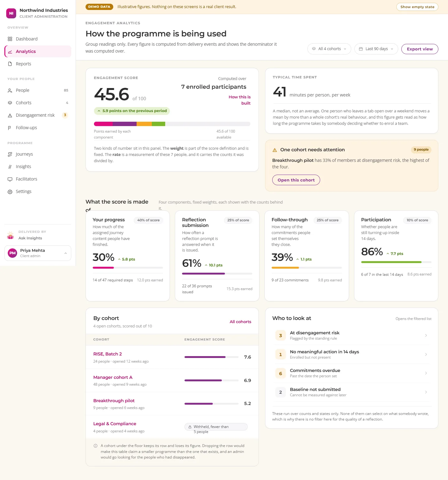Click the Legal & Compliance cohort link
Image resolution: width=448 pixels, height=480 pixels.
115,424
